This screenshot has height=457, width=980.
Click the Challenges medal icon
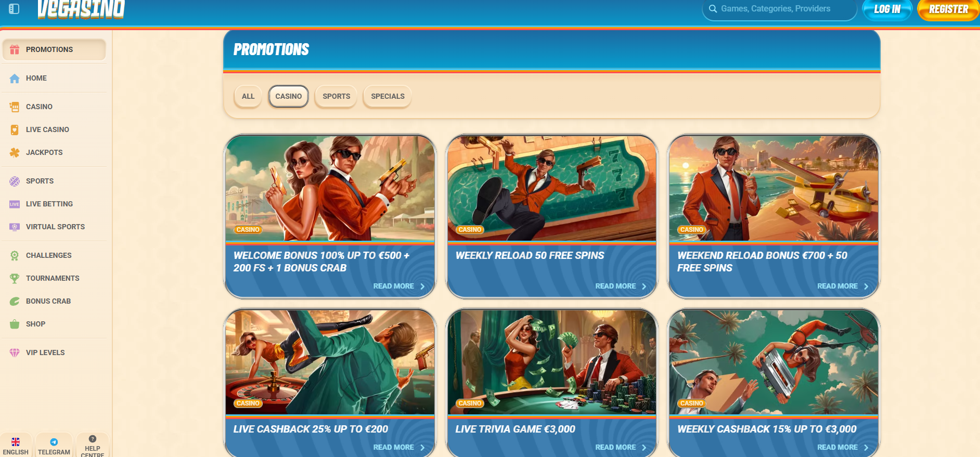pyautogui.click(x=15, y=255)
